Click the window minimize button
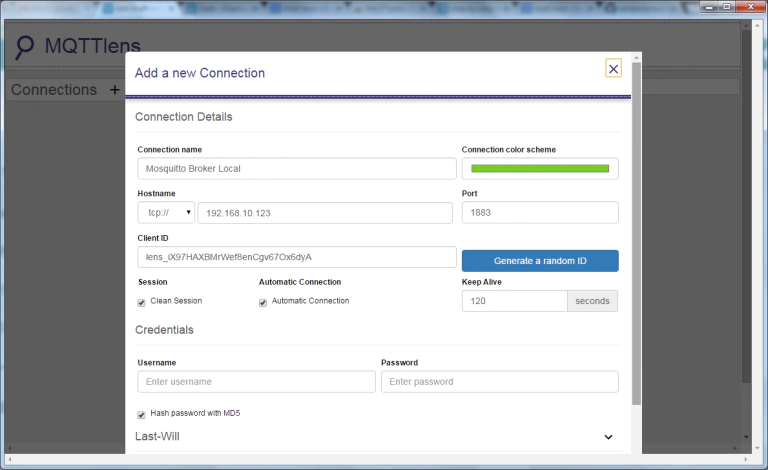Image resolution: width=768 pixels, height=470 pixels. (709, 7)
